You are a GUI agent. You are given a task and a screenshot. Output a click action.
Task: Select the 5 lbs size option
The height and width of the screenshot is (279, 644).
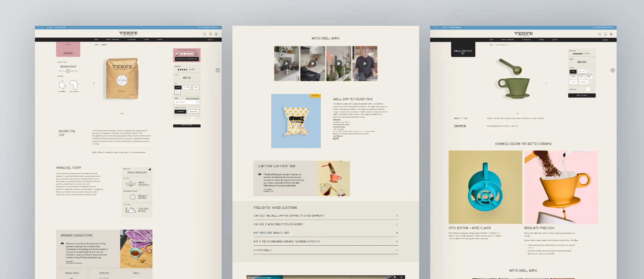click(196, 87)
